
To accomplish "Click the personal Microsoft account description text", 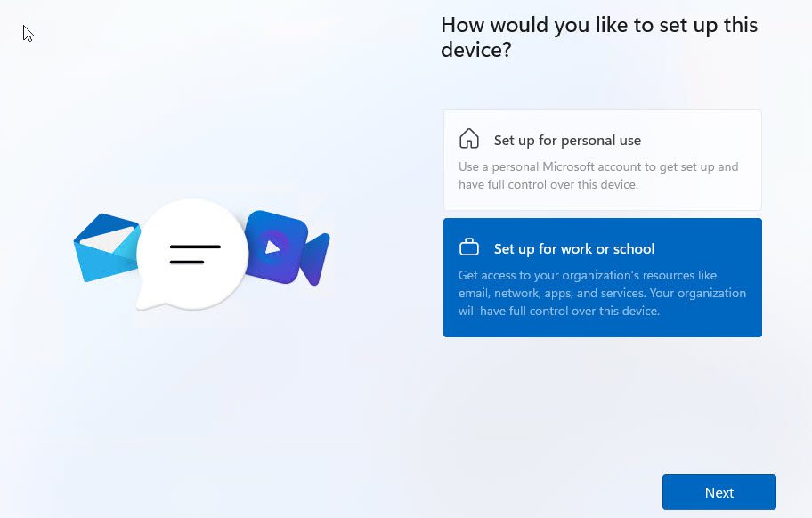I will click(x=598, y=167).
